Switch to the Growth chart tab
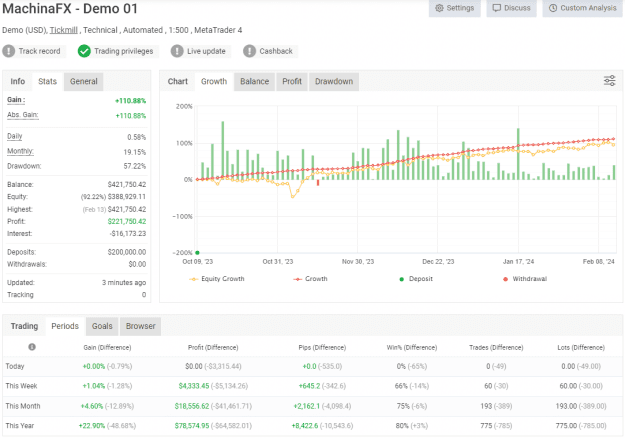625x438 pixels. point(214,81)
